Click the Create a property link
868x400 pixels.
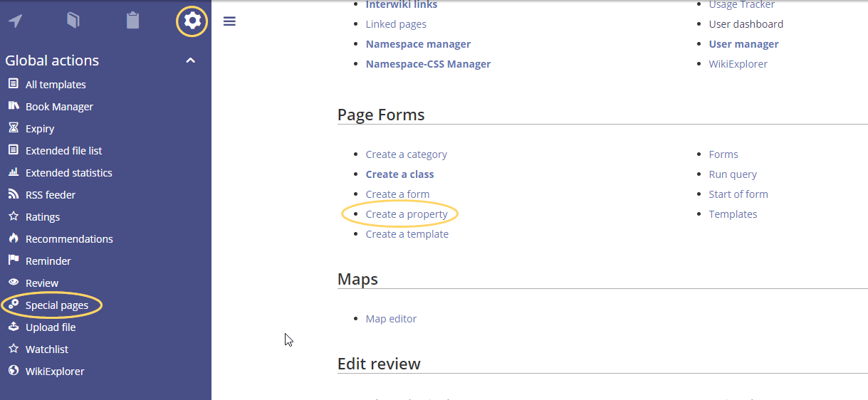[x=407, y=214]
